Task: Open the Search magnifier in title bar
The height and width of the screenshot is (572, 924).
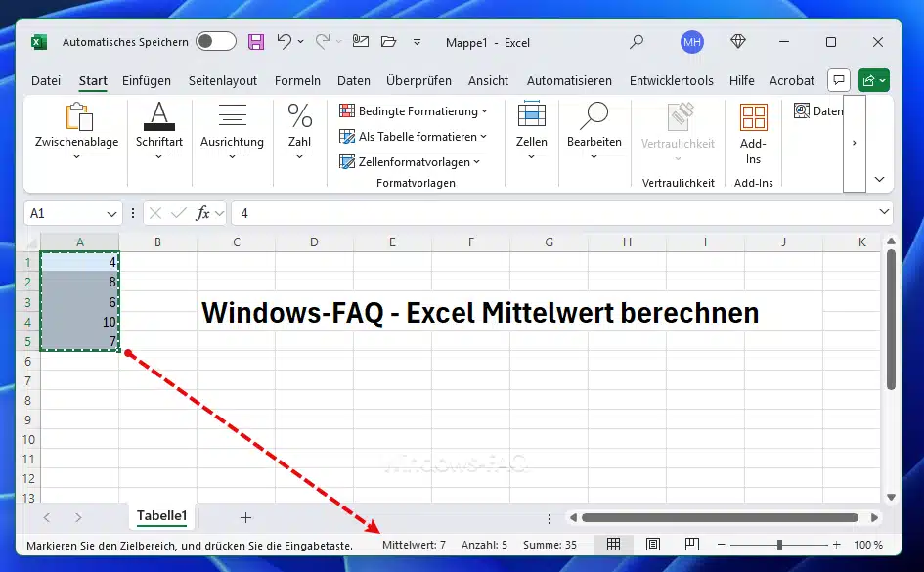Action: (637, 42)
